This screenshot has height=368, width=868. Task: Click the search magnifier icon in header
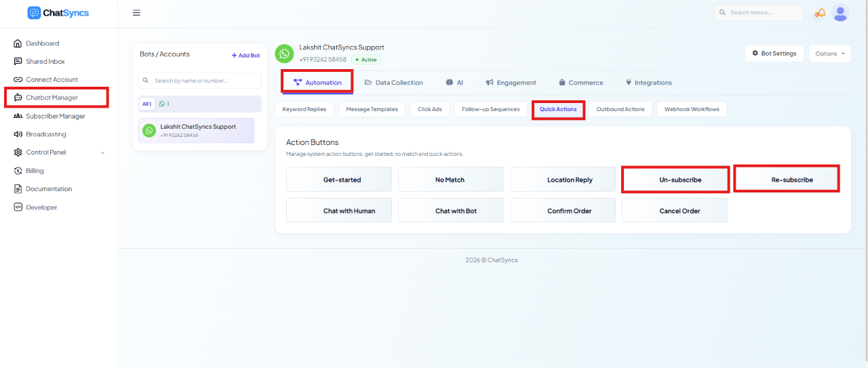(723, 13)
